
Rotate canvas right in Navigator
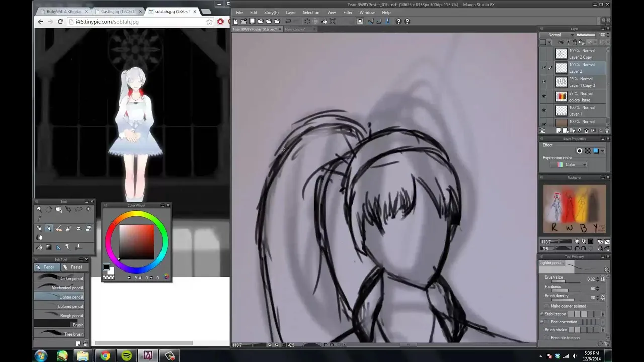[584, 248]
